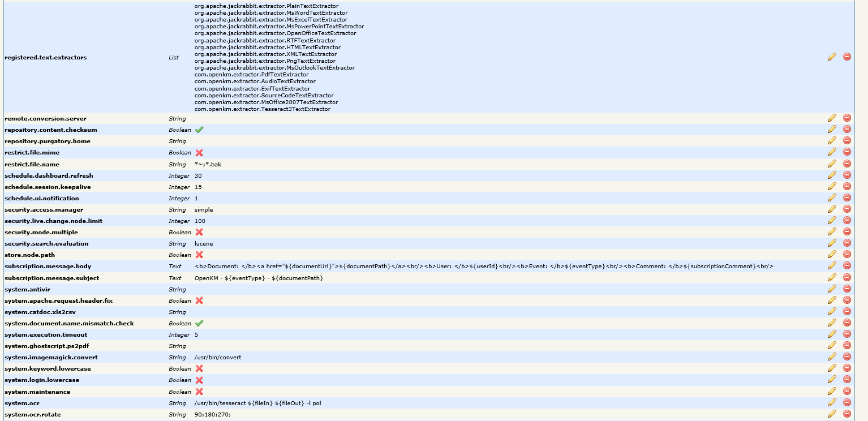Image resolution: width=868 pixels, height=421 pixels.
Task: Delete the registered.text.extractors property
Action: [x=846, y=57]
